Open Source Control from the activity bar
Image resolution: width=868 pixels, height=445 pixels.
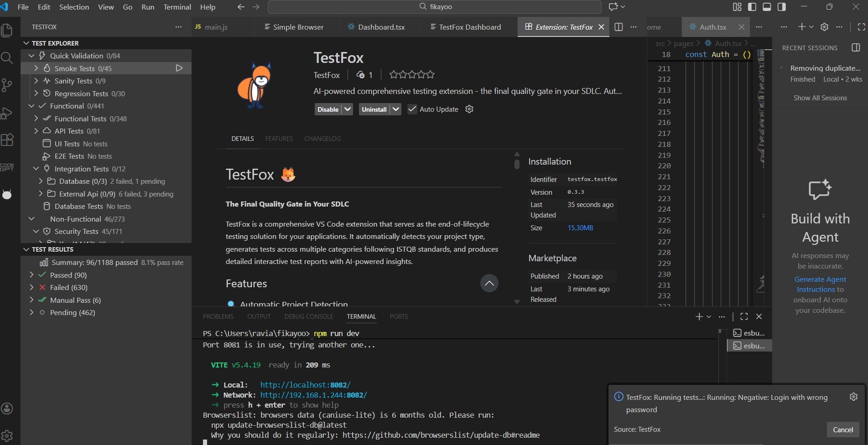(7, 85)
